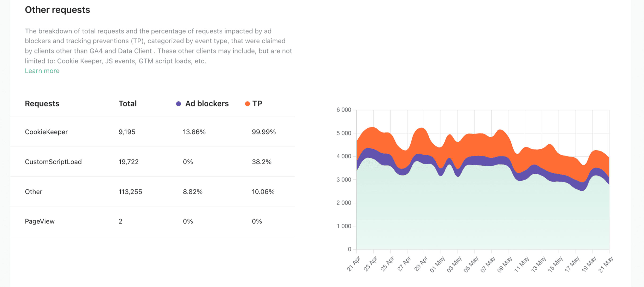Click the 6 000 y-axis label
Viewport: 644px width, 287px height.
[344, 110]
